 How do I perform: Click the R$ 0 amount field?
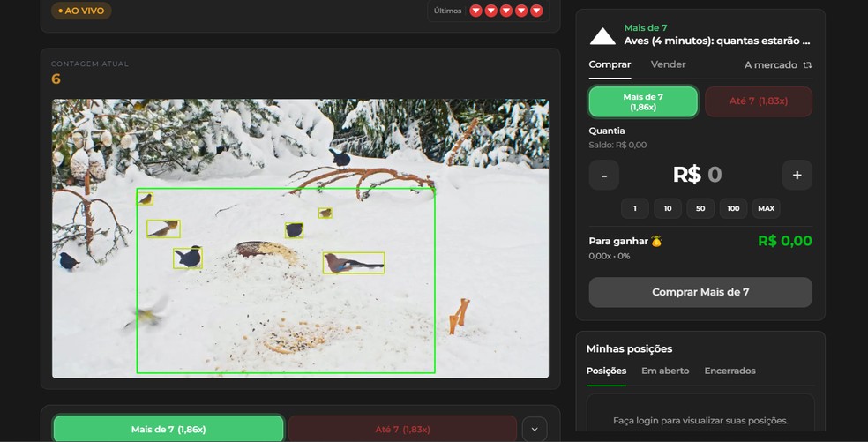pyautogui.click(x=698, y=175)
